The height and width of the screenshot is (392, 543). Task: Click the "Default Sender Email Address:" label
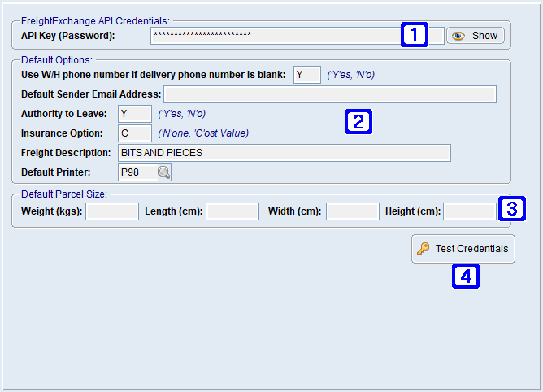[91, 94]
